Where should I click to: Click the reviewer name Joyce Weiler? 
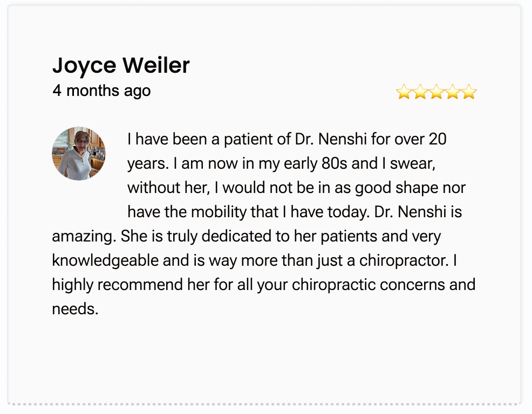(x=121, y=65)
